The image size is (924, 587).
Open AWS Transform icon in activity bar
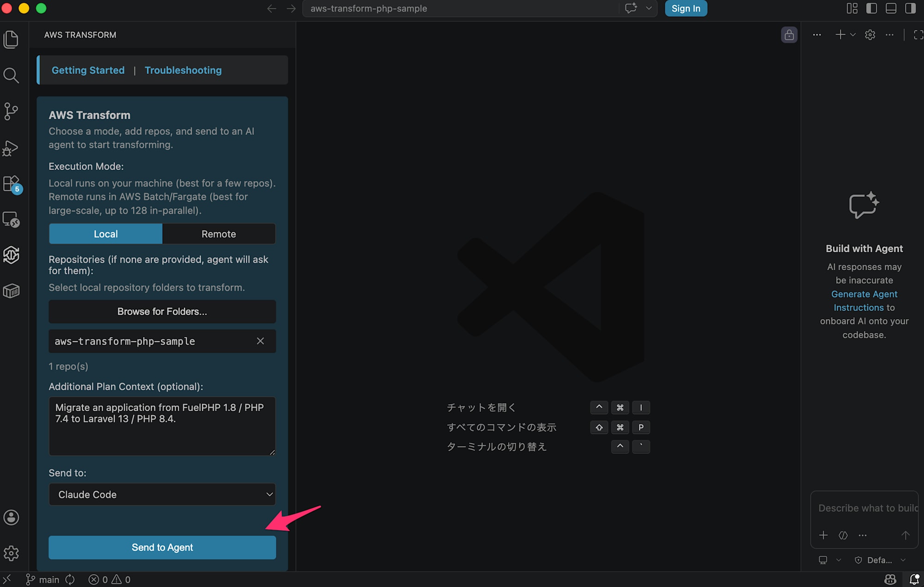[11, 255]
